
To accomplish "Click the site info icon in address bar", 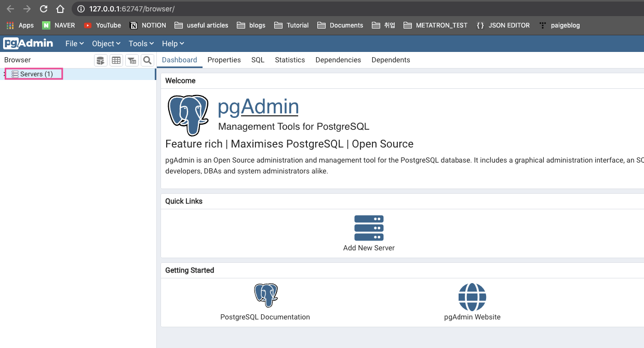I will pos(81,9).
